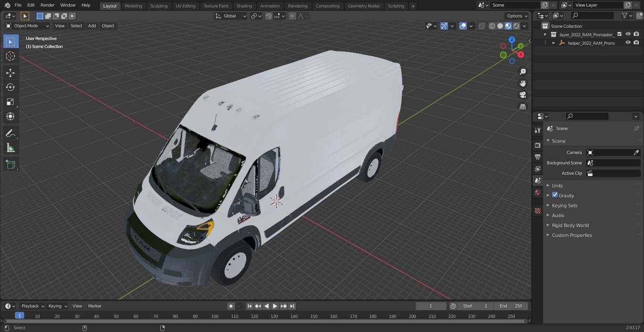
Task: Toggle the Gravity checkbox
Action: [x=555, y=195]
